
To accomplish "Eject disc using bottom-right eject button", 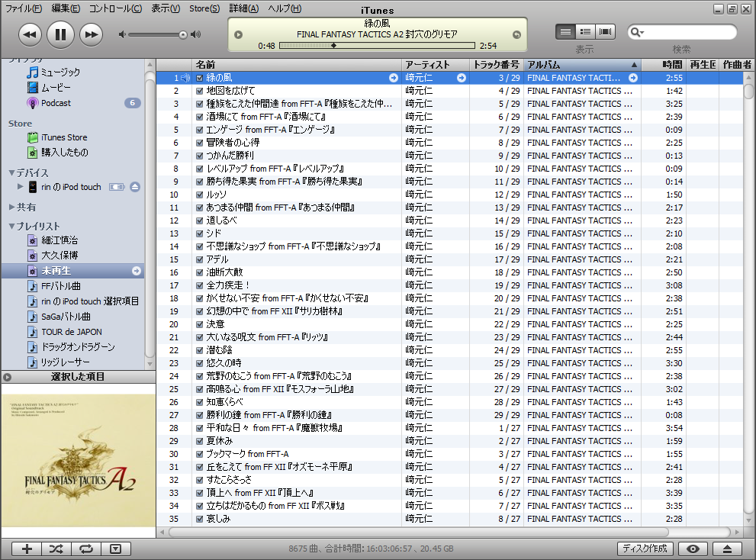I will pos(727,549).
